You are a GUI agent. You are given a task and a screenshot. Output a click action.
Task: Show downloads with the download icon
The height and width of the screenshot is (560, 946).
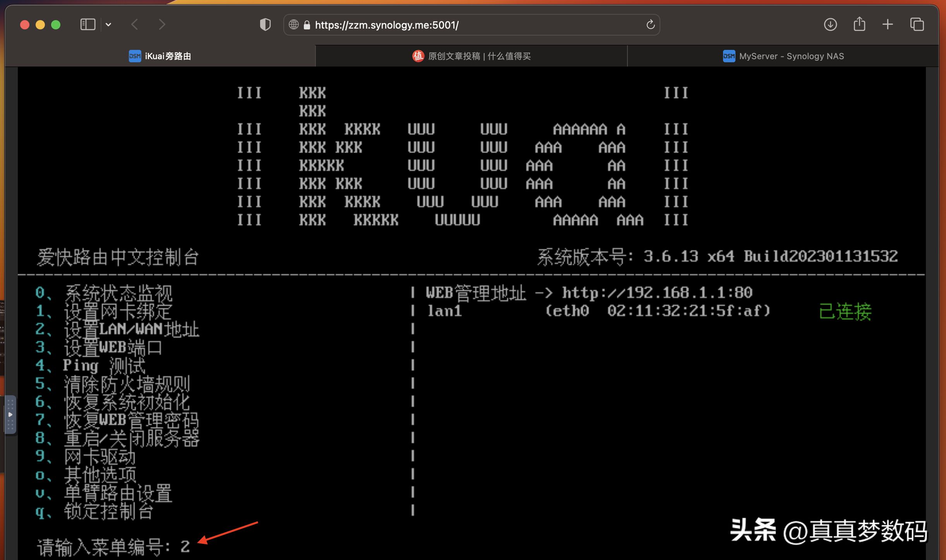pyautogui.click(x=830, y=25)
